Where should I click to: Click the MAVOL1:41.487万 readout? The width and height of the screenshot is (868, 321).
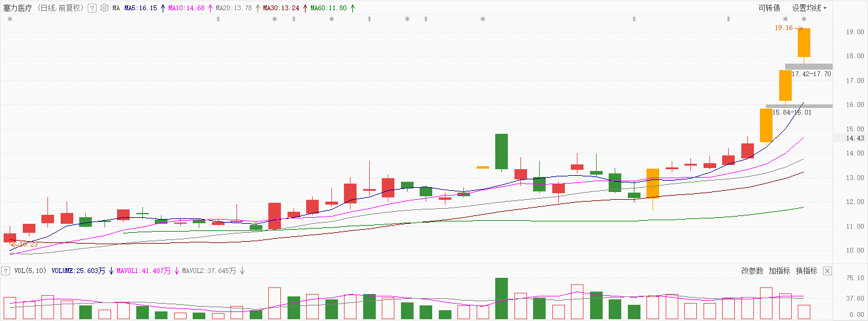pos(143,271)
